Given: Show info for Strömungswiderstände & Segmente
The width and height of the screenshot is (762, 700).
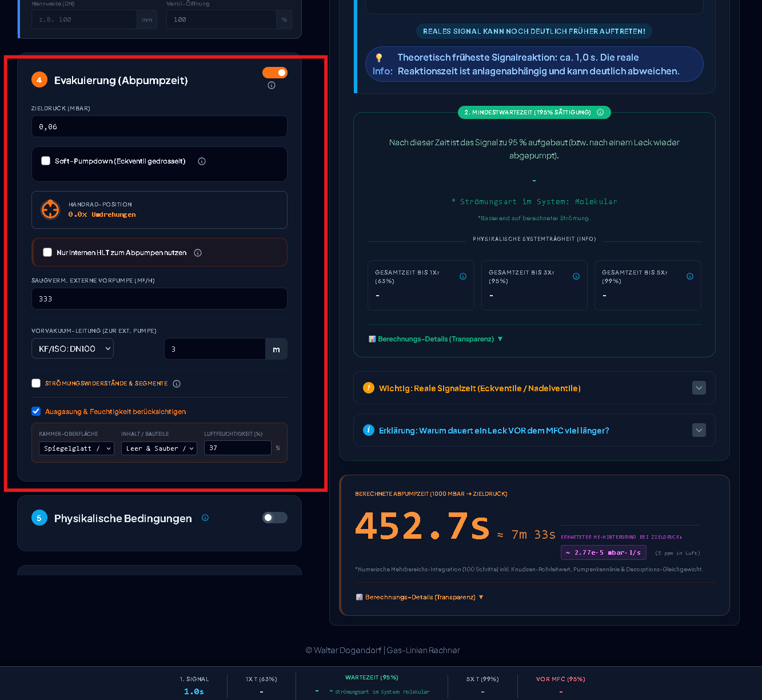Looking at the screenshot, I should [x=177, y=384].
